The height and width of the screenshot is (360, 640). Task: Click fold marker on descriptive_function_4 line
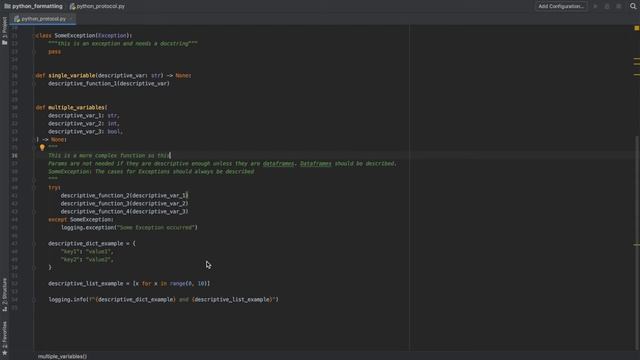point(35,211)
